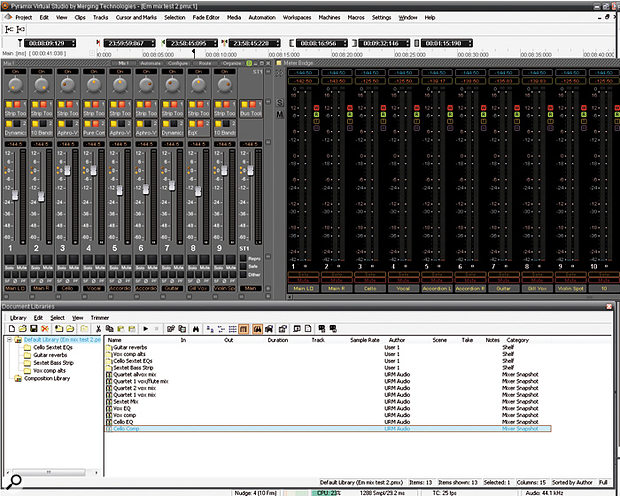The width and height of the screenshot is (620, 496).
Task: Click the S button beside the mixer strips
Action: 280,103
